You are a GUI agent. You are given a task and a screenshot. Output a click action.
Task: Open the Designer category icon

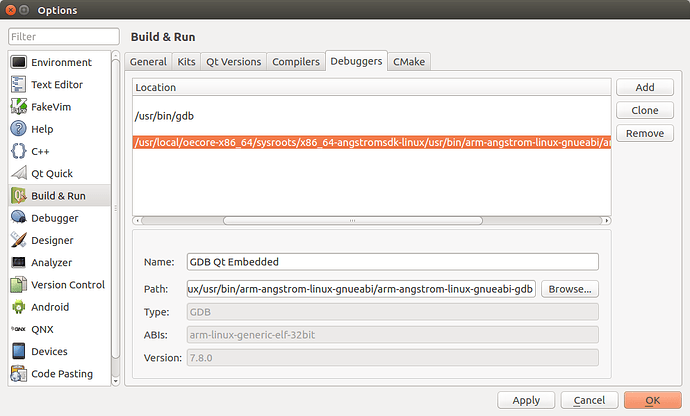point(19,240)
